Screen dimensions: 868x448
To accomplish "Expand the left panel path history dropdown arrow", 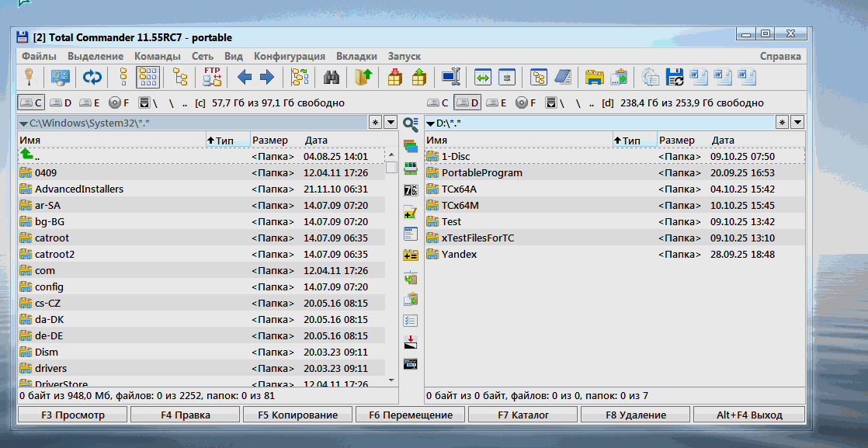I will 391,123.
